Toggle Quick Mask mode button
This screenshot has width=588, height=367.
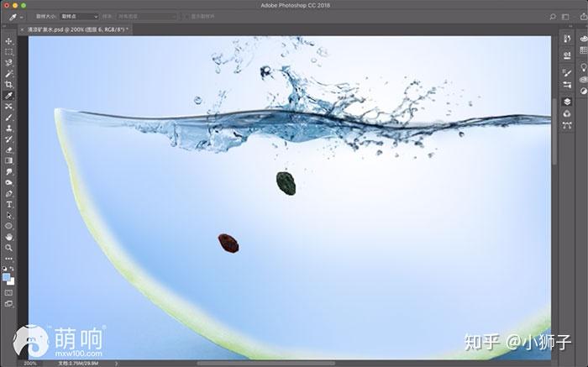(8, 293)
